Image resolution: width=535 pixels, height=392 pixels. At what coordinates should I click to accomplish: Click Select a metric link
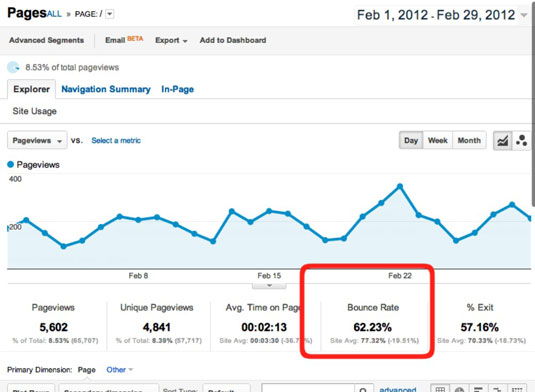(116, 141)
